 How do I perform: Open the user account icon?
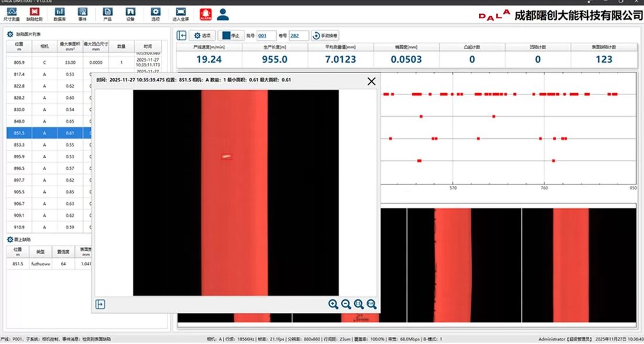[x=223, y=15]
